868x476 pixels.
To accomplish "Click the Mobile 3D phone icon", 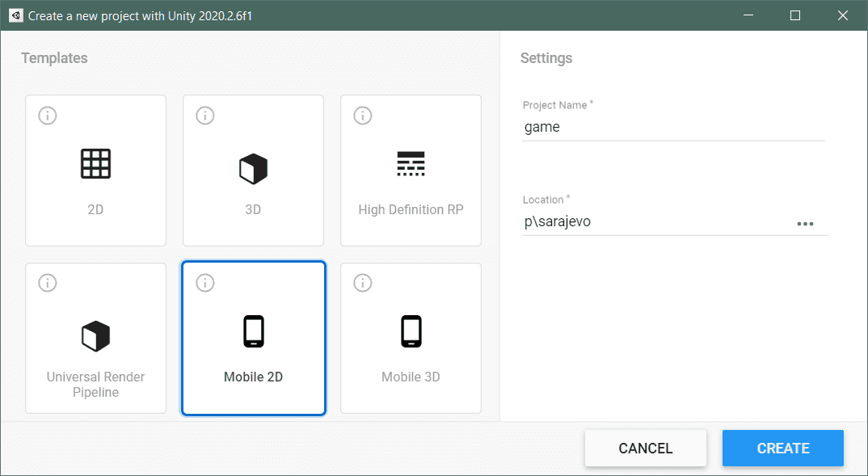I will [x=411, y=331].
